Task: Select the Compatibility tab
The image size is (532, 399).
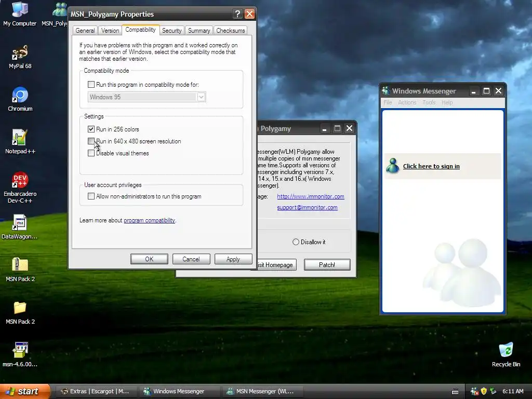Action: click(140, 30)
